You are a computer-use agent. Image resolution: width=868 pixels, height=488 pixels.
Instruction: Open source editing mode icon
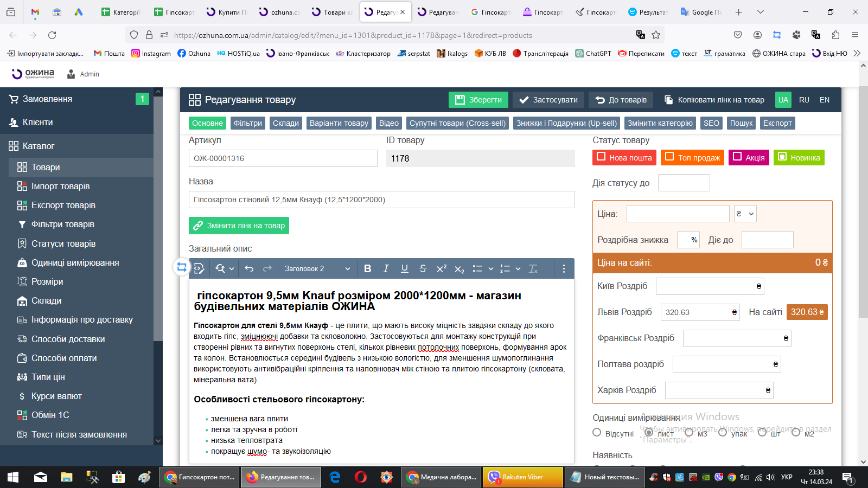point(199,268)
